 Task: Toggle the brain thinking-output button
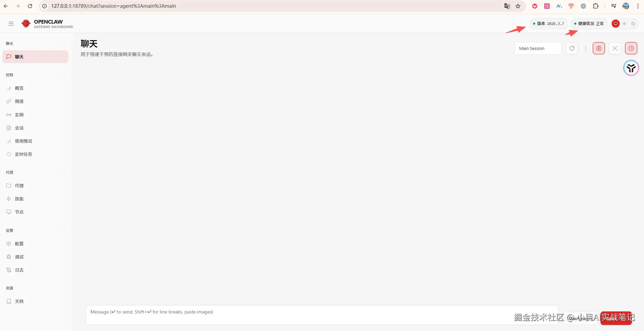(599, 48)
